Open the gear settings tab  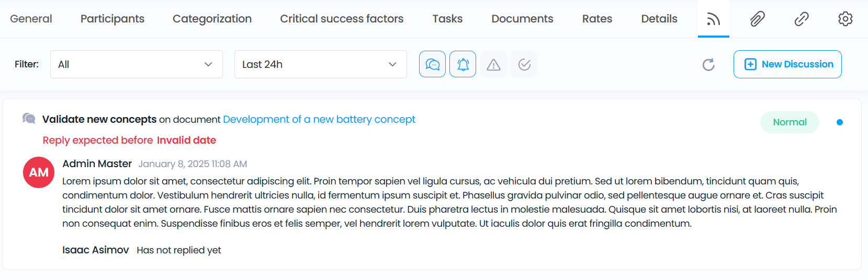pos(846,19)
